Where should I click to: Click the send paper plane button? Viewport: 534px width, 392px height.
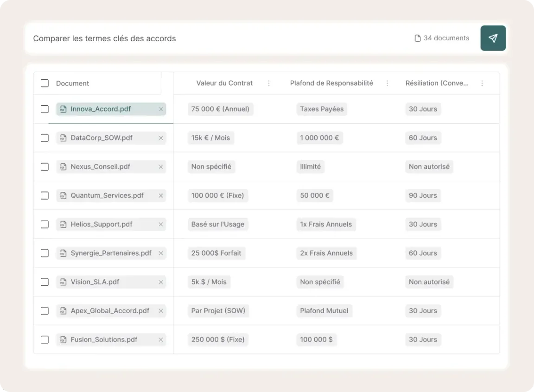pyautogui.click(x=493, y=38)
